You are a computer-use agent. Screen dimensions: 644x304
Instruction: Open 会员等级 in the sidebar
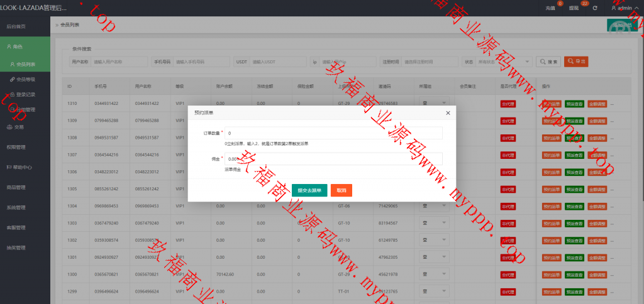click(26, 79)
